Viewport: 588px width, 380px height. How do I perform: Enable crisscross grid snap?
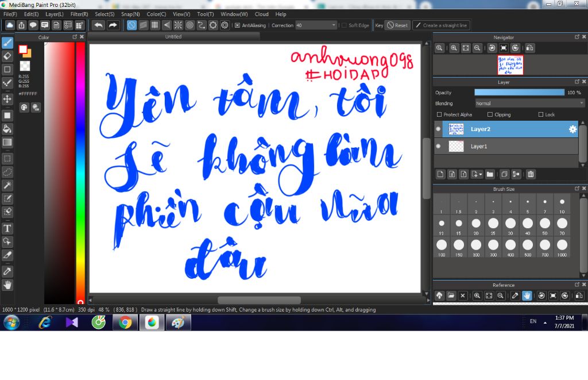[155, 25]
